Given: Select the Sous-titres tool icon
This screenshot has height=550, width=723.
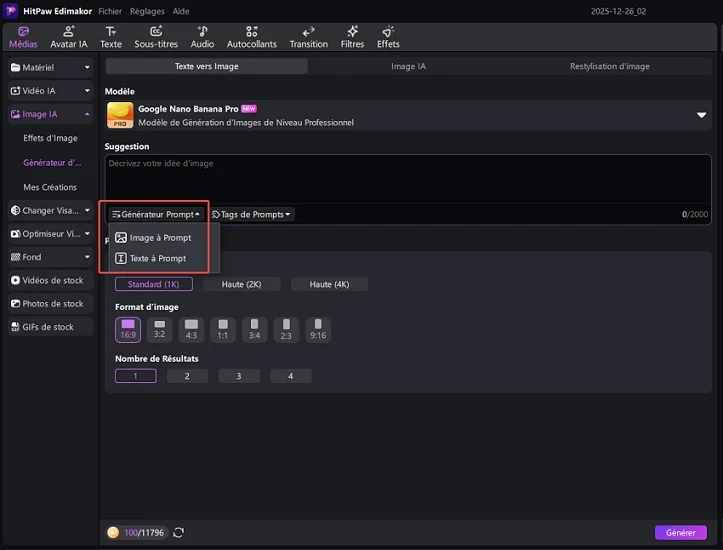Looking at the screenshot, I should point(156,38).
